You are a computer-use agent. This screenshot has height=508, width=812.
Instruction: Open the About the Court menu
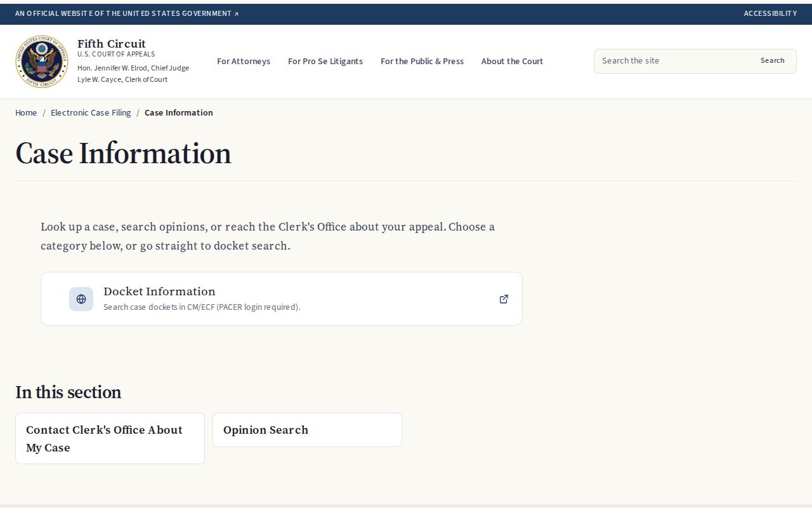coord(512,62)
